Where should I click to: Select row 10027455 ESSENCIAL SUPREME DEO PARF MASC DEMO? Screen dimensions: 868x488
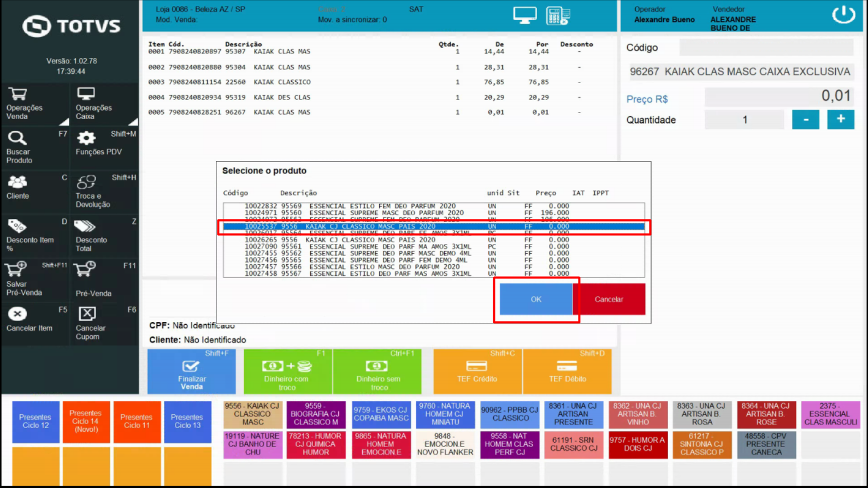tap(434, 253)
